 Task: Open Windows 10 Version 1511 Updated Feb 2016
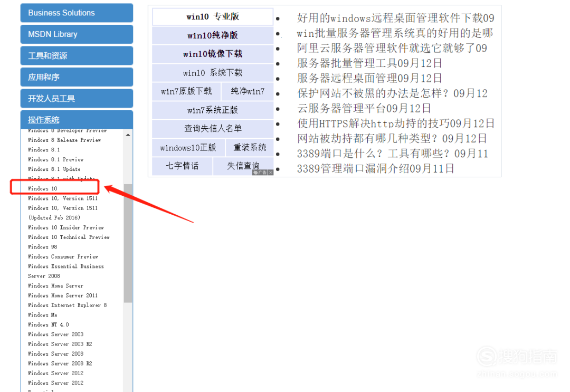62,213
